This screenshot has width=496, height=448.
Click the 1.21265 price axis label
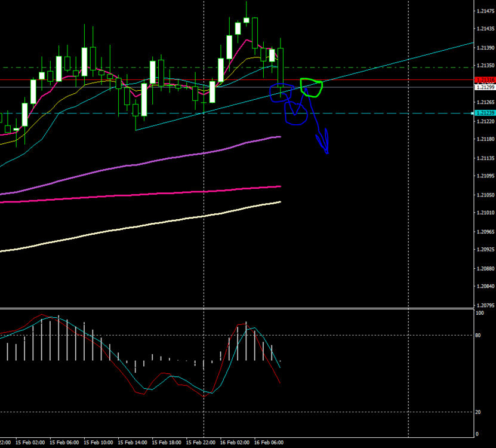click(486, 102)
